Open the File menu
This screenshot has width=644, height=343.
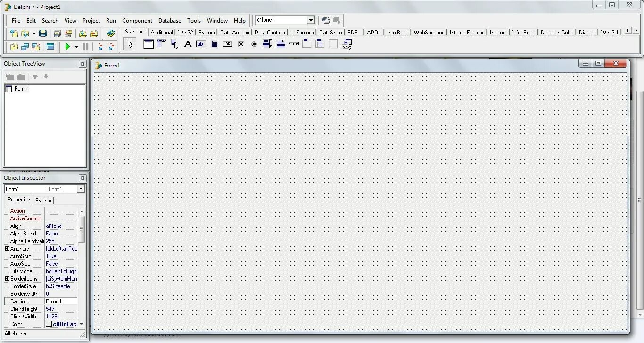(16, 21)
